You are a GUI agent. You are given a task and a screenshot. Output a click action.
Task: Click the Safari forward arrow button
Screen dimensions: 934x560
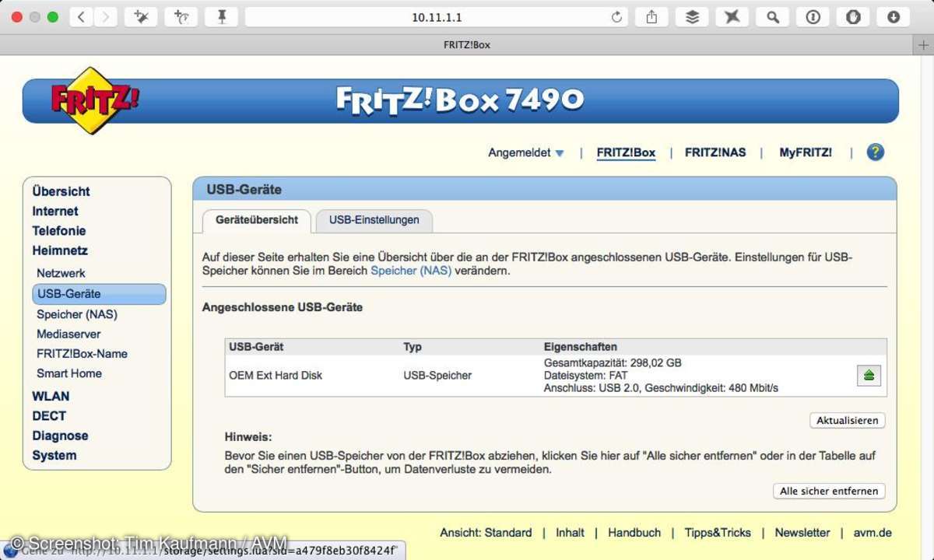106,17
